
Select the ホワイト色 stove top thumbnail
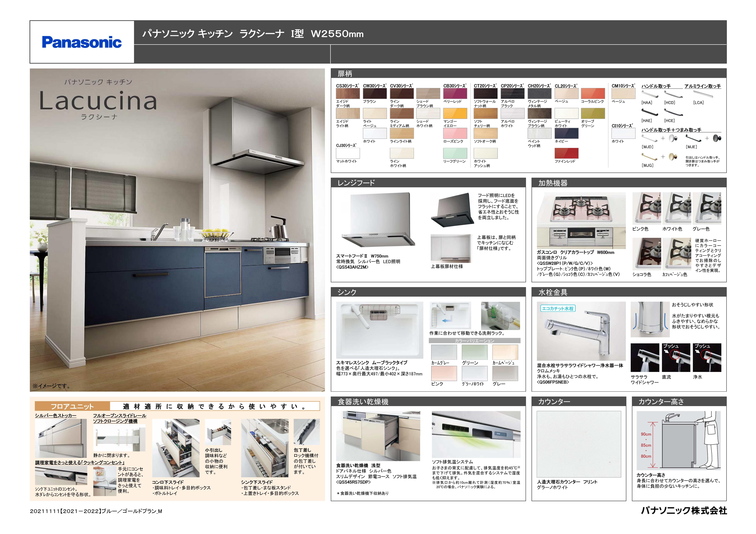coord(677,209)
